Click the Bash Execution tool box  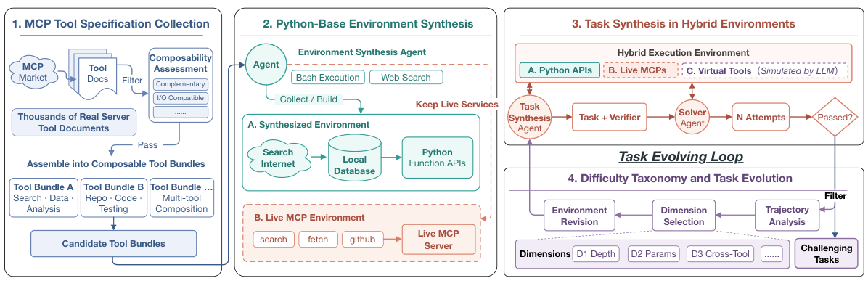[328, 78]
